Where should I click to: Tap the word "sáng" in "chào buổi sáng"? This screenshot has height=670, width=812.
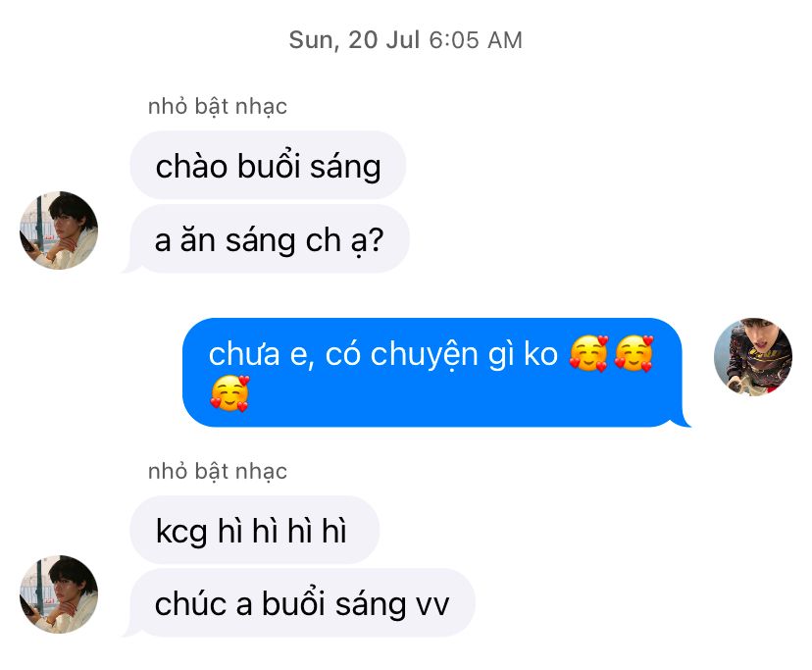(345, 168)
